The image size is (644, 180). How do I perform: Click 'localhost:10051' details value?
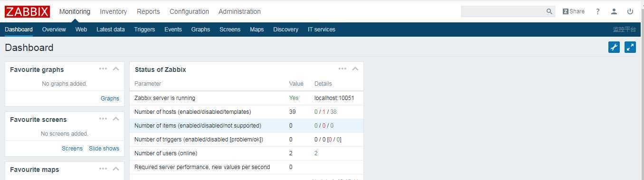pyautogui.click(x=334, y=98)
